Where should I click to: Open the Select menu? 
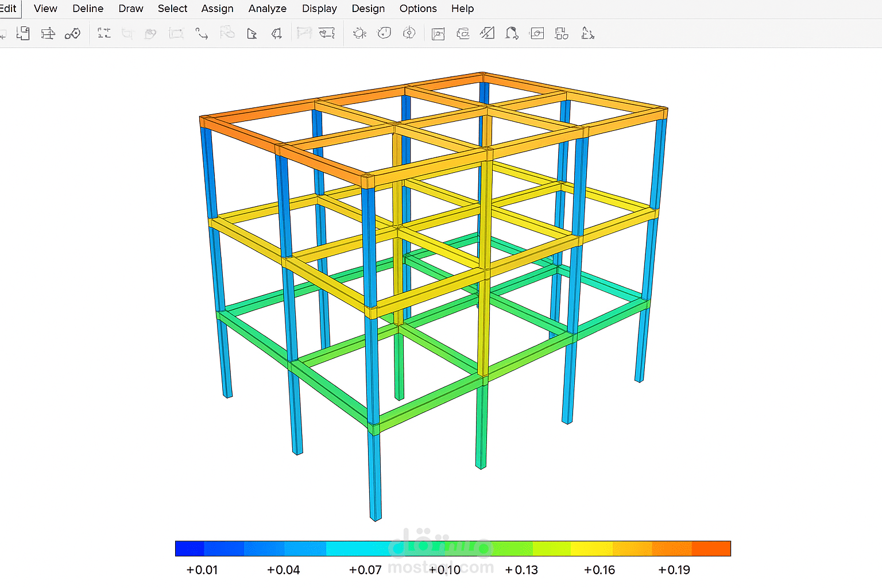click(172, 9)
